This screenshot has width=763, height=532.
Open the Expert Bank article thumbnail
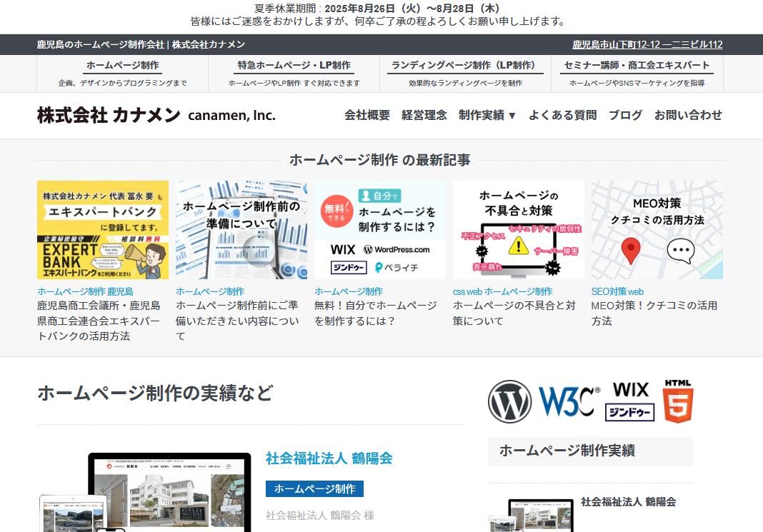[103, 230]
